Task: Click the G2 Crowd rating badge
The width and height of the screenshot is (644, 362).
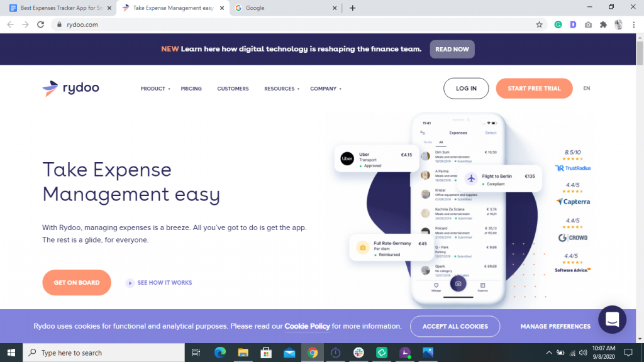Action: coord(573,230)
